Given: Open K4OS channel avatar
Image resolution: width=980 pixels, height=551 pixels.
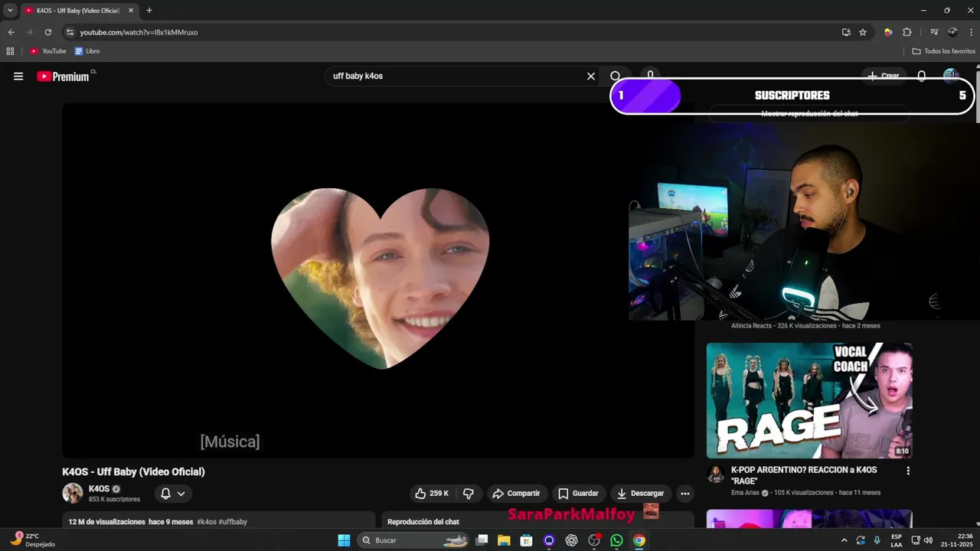Looking at the screenshot, I should [x=73, y=494].
